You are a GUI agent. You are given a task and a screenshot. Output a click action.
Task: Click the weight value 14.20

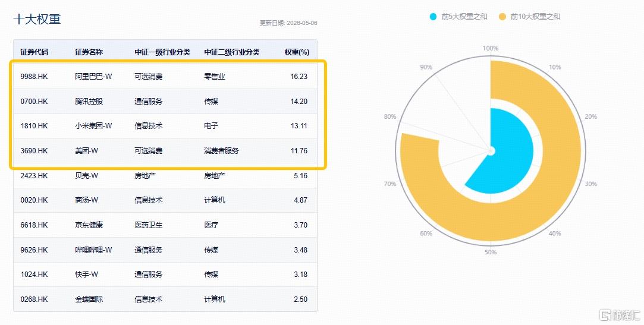coord(299,102)
